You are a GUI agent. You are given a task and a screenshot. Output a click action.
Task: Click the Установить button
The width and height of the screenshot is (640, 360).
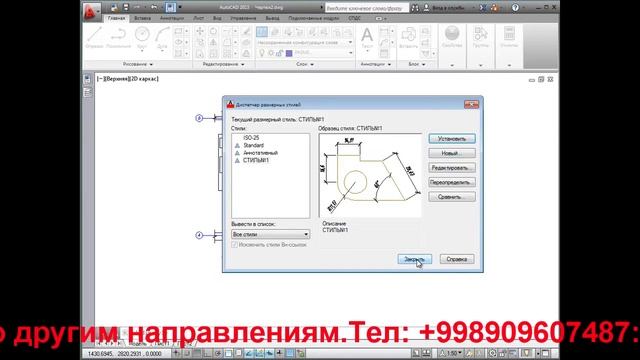(452, 139)
